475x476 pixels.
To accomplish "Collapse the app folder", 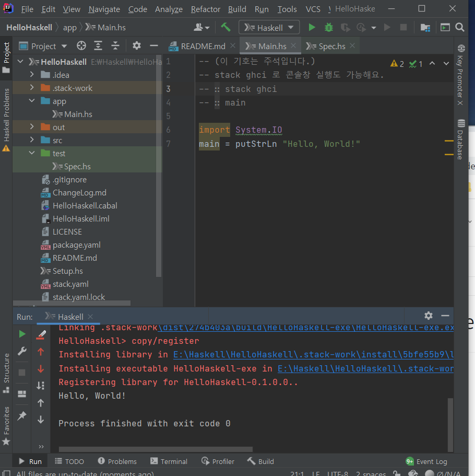I will (32, 100).
